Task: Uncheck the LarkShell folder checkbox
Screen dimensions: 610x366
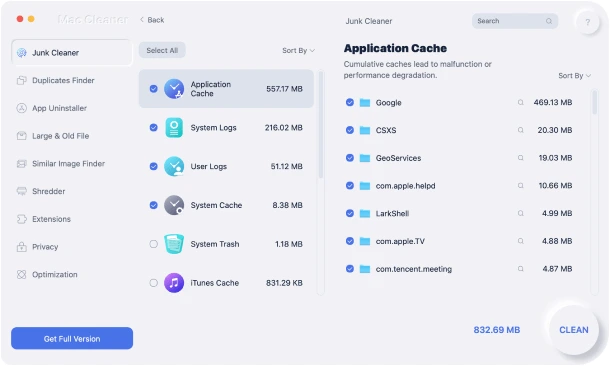Action: click(350, 213)
